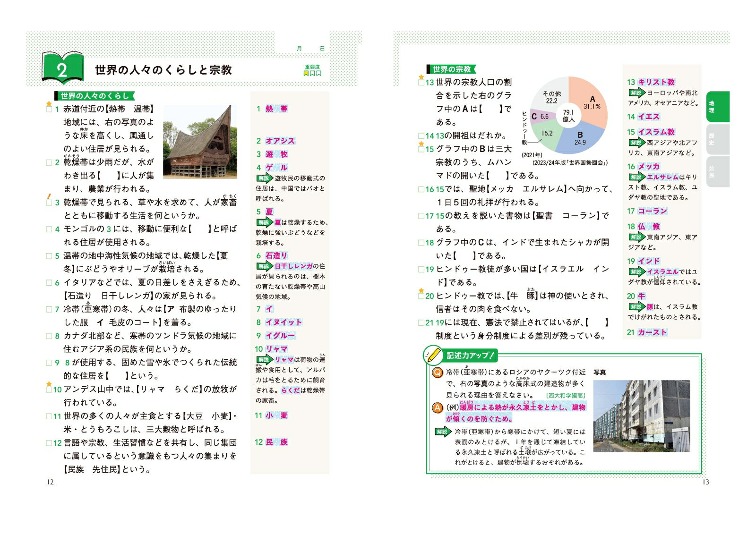Tick the checkbox for question 9

tap(49, 363)
